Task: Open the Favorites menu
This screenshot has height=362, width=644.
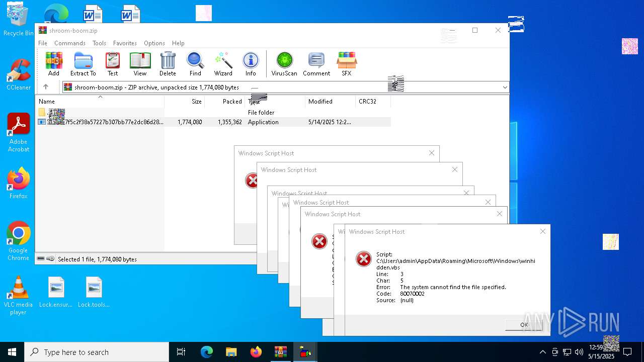Action: pos(125,43)
